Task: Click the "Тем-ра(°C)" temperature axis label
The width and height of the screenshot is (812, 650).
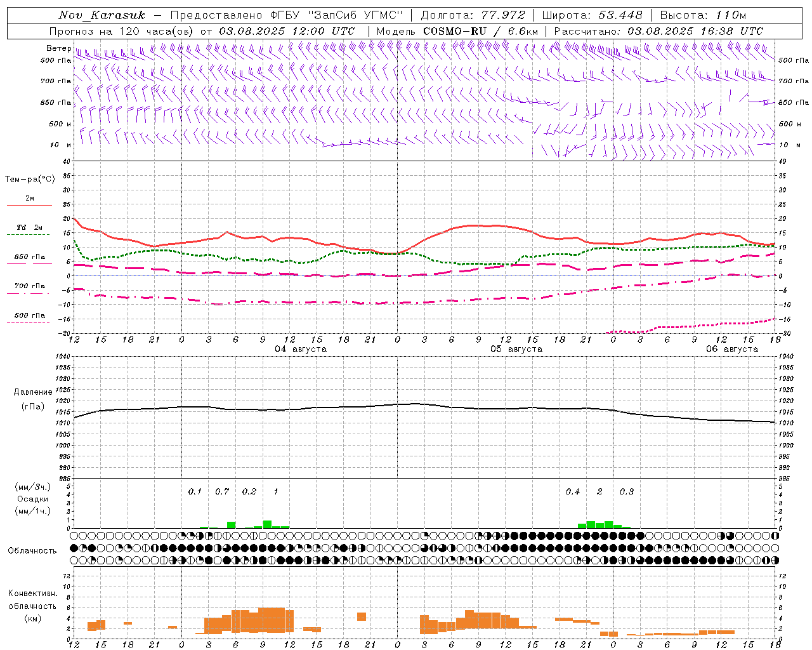Action: point(30,180)
